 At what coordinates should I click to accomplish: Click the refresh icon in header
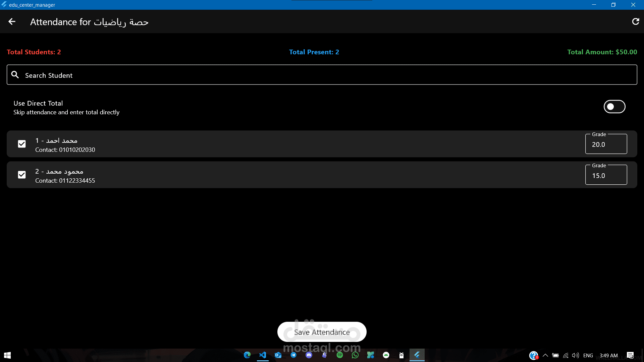click(x=635, y=22)
